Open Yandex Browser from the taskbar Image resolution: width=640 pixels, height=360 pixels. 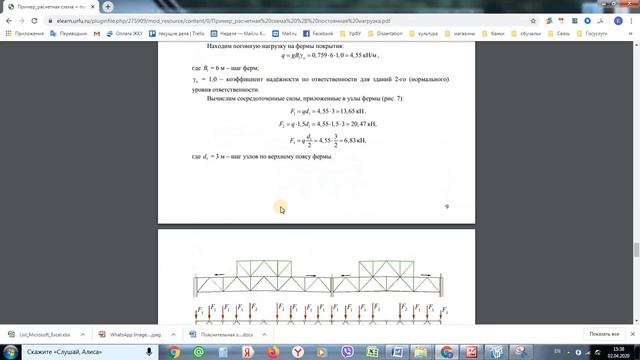tap(298, 352)
